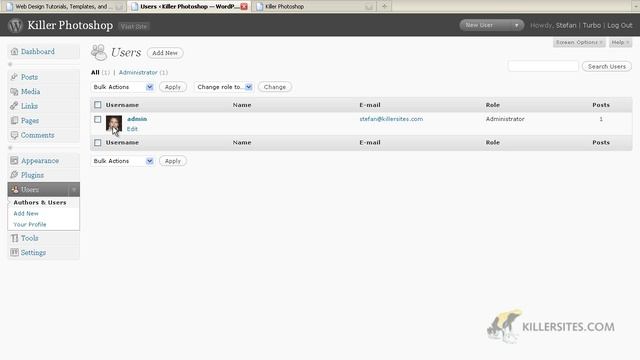640x360 pixels.
Task: Click the admin user avatar
Action: pos(114,124)
